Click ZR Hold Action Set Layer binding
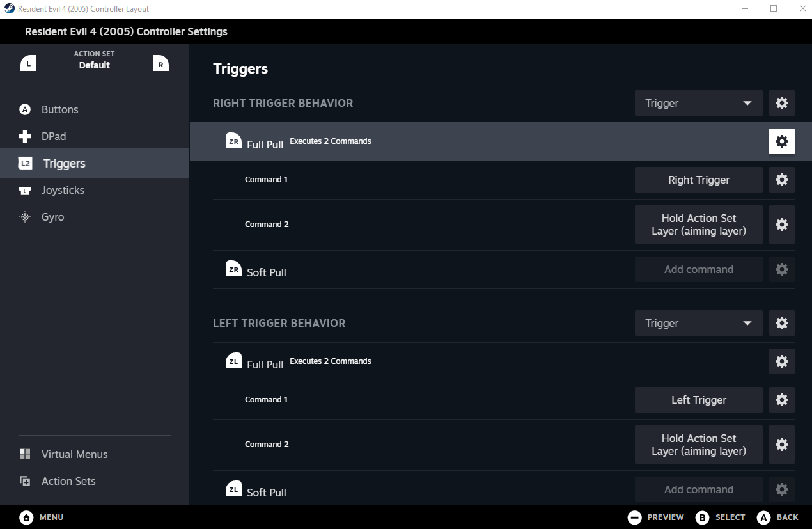The image size is (812, 529). [x=698, y=225]
